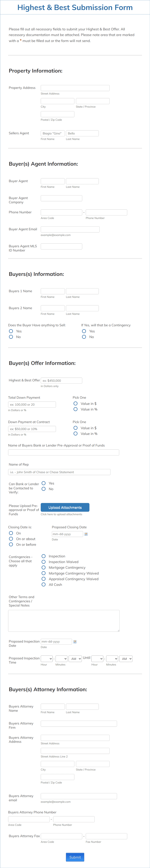Click the Upload Attachments button

coord(65,507)
